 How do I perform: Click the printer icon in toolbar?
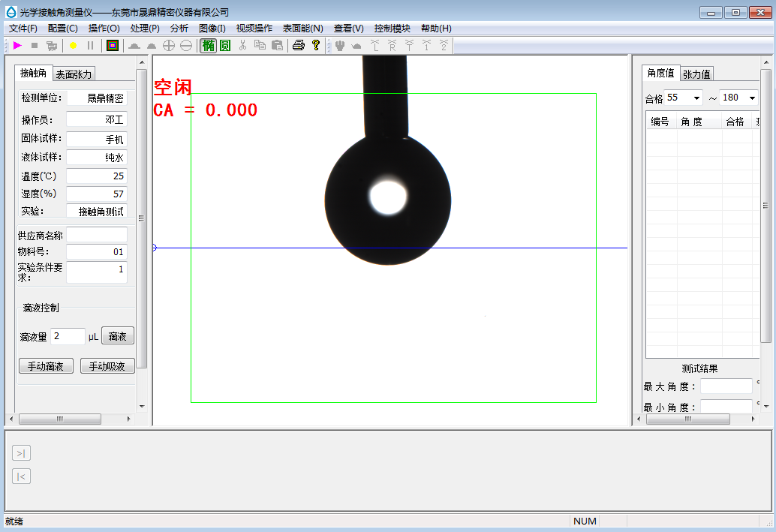[298, 46]
